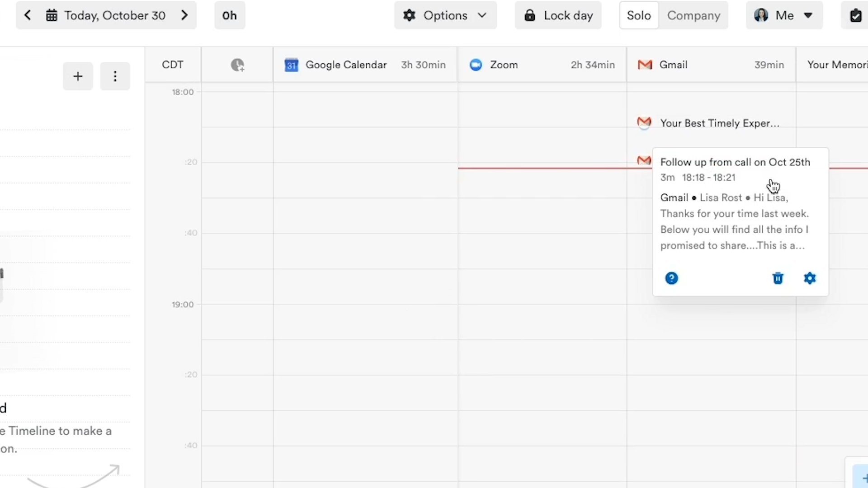Select the Zoom app icon in the timeline header
868x488 pixels.
coord(476,65)
